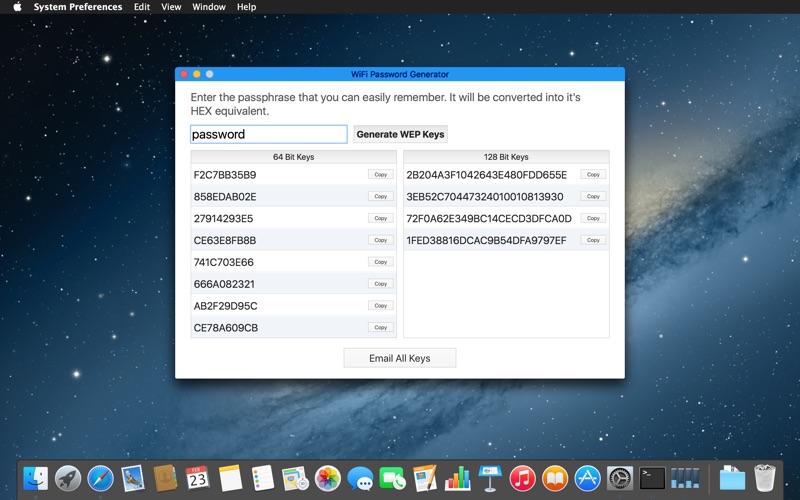The image size is (800, 500).
Task: Launch the App Store dock icon
Action: (588, 479)
